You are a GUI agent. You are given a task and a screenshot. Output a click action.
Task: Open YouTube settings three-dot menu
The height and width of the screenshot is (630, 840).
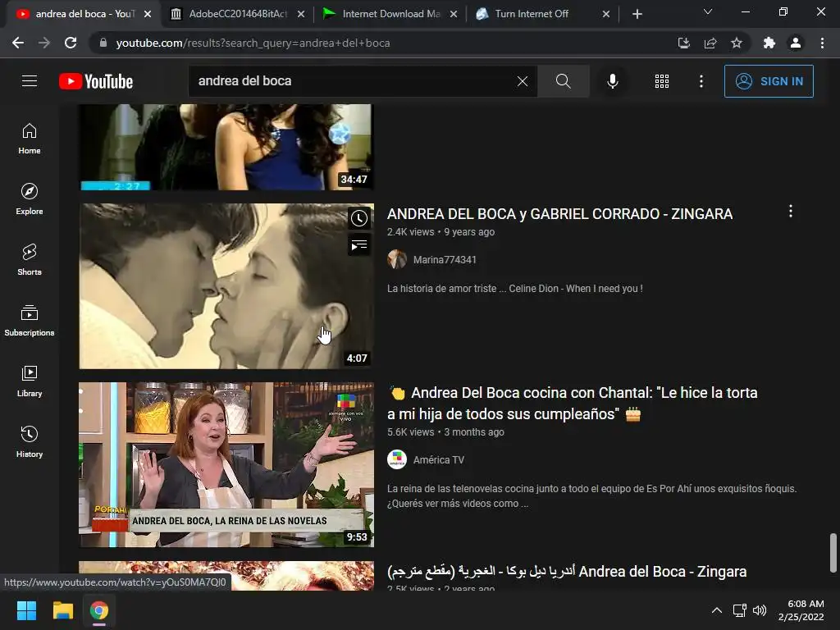(701, 81)
